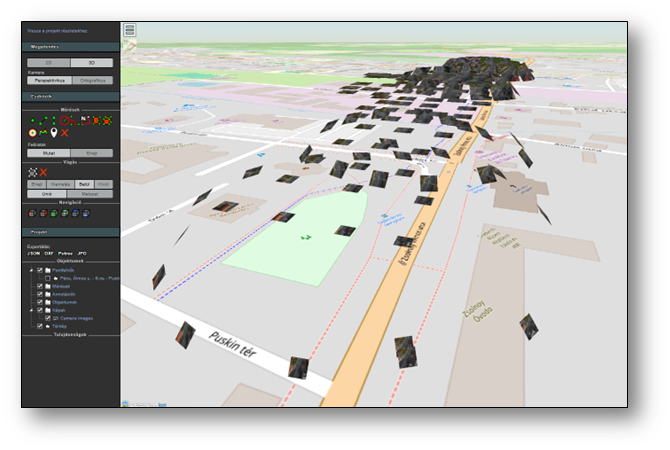Screen dimensions: 670x450
Task: Select the Ortografikus camera option
Action: pyautogui.click(x=92, y=80)
